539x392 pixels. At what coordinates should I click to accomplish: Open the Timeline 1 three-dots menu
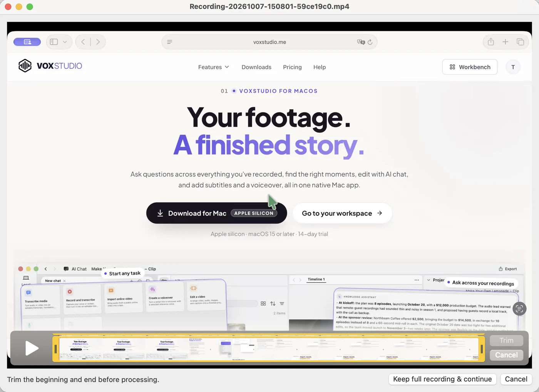pyautogui.click(x=417, y=280)
